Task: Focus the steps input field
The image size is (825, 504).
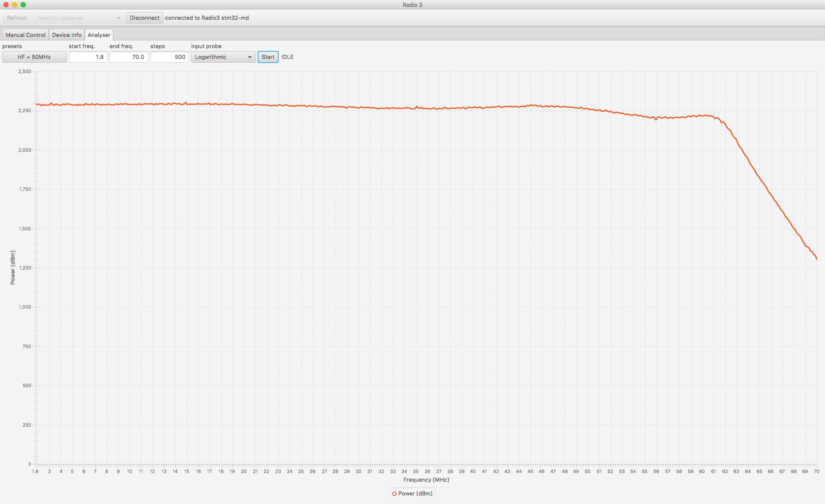Action: 169,57
